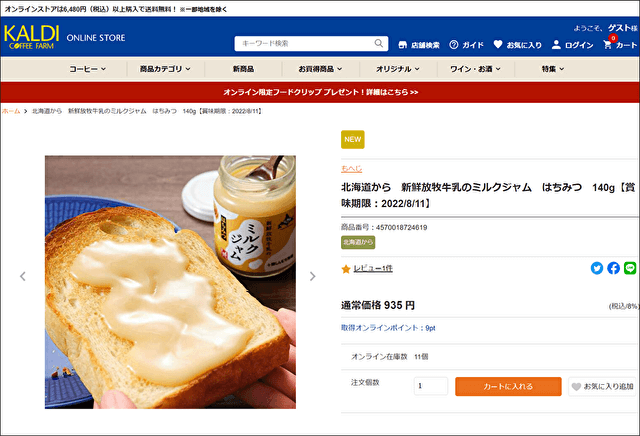Open favorites heart icon in header

coord(498,44)
